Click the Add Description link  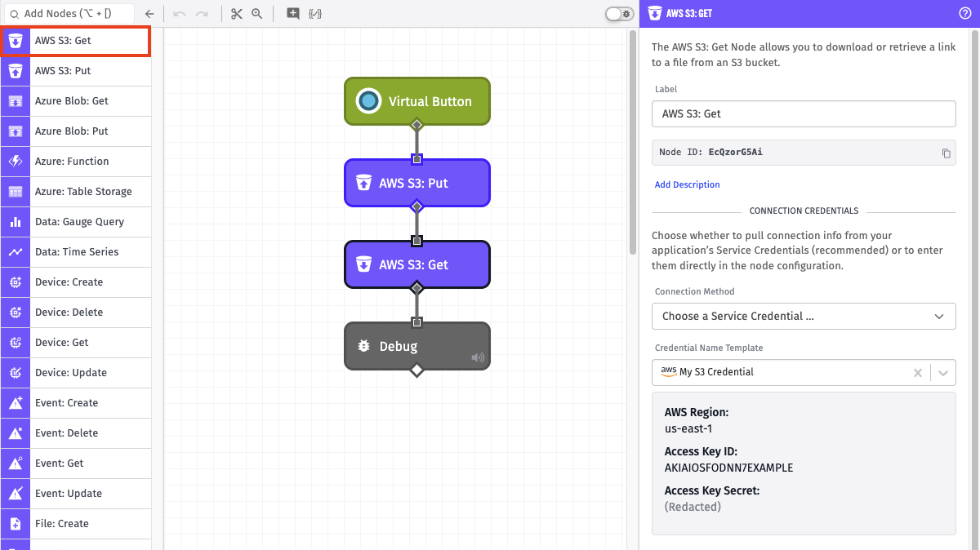click(x=688, y=184)
